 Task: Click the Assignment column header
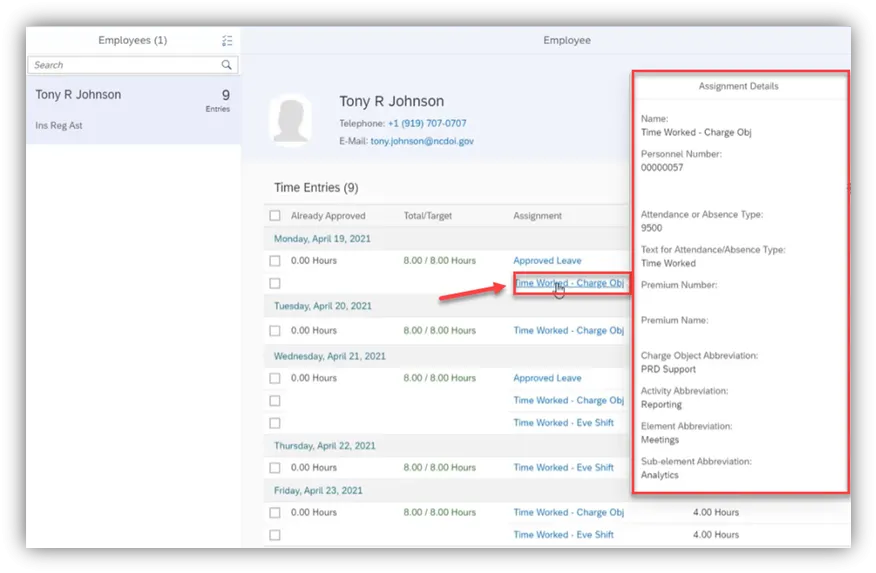click(537, 216)
